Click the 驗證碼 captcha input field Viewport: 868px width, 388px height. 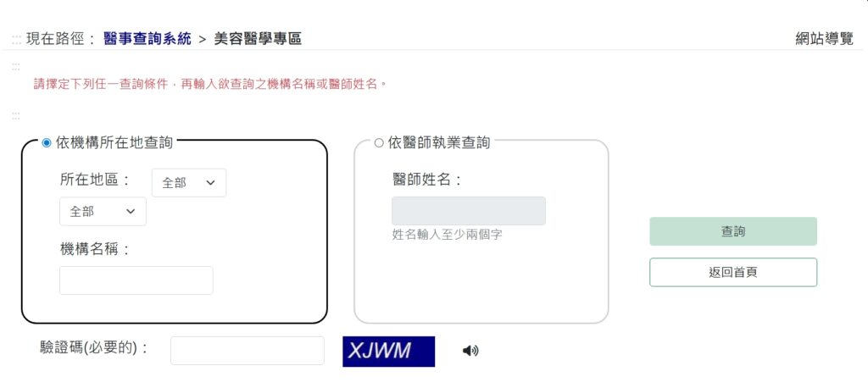point(247,351)
